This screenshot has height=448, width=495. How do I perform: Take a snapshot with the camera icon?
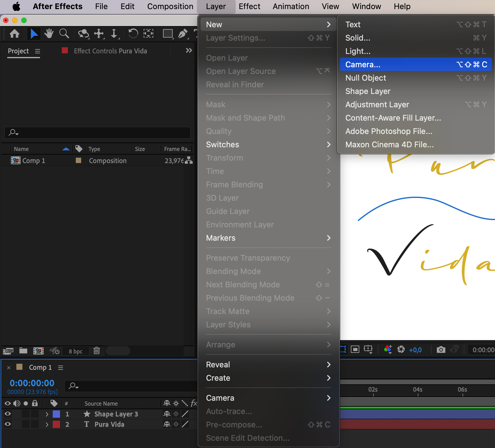point(441,349)
